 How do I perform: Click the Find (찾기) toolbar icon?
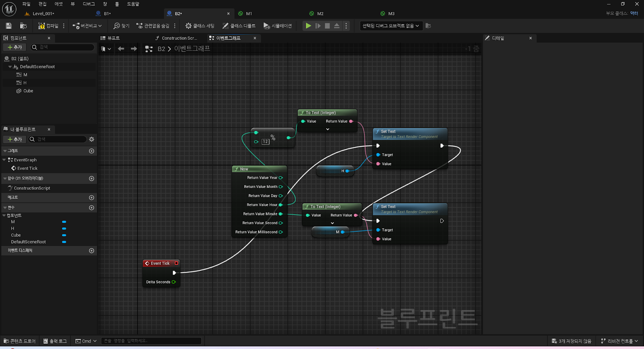(121, 26)
